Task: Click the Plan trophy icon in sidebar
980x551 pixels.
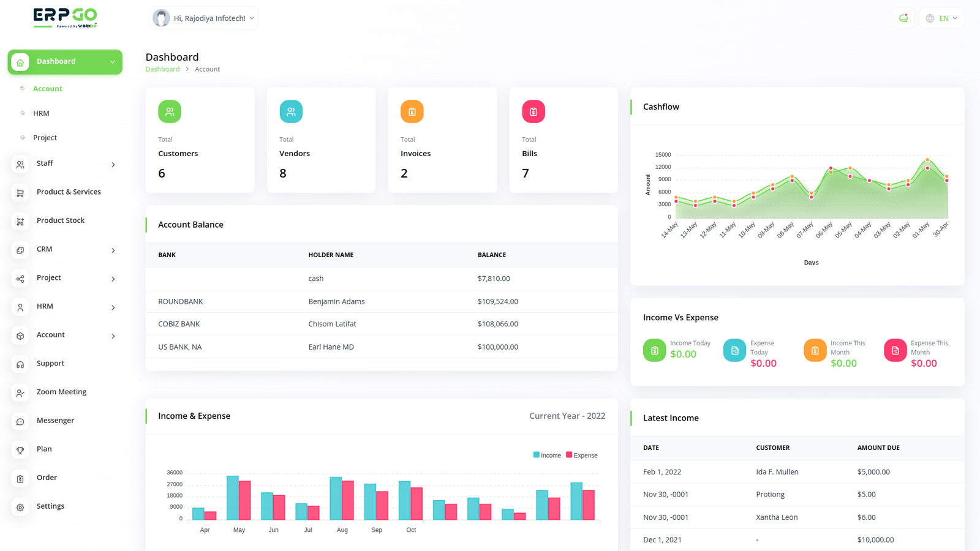Action: [x=20, y=450]
